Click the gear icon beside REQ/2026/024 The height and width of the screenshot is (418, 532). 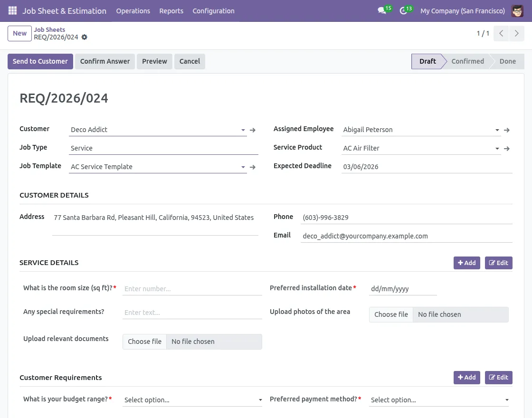(x=84, y=37)
